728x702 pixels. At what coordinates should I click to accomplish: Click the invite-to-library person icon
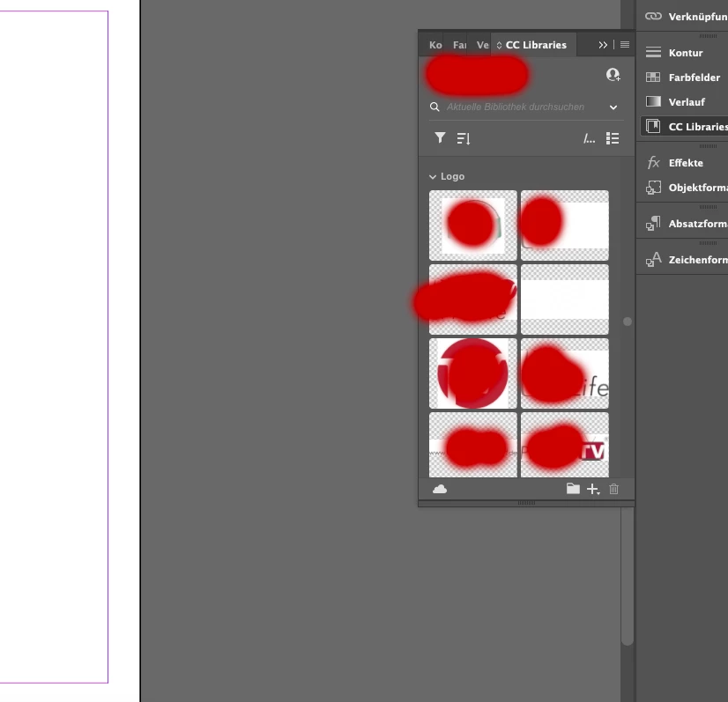(613, 75)
